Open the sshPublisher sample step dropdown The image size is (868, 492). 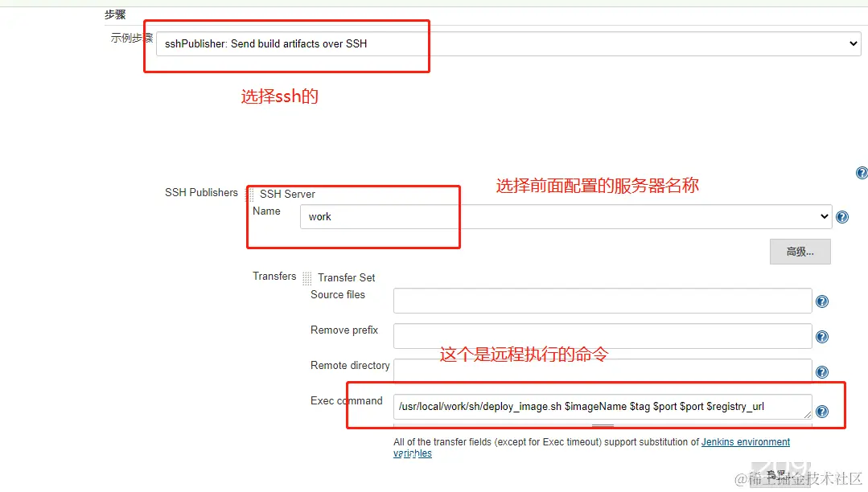pyautogui.click(x=508, y=43)
